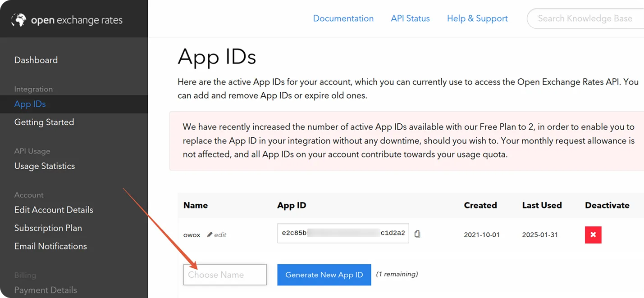The height and width of the screenshot is (298, 644).
Task: Deactivate the owox App ID with red X
Action: click(x=593, y=235)
